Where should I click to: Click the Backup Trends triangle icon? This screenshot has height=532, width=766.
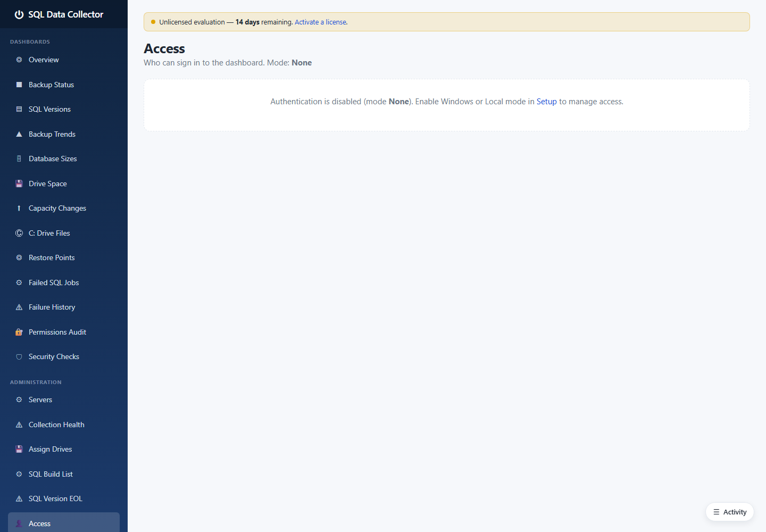coord(19,134)
